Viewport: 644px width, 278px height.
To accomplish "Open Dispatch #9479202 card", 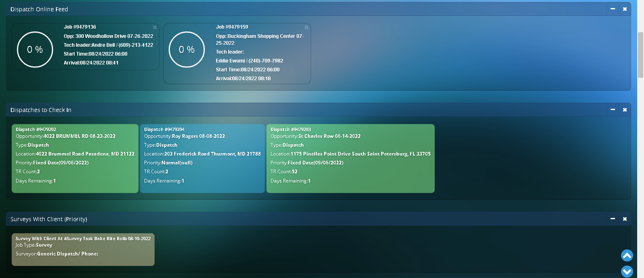I will click(75, 158).
